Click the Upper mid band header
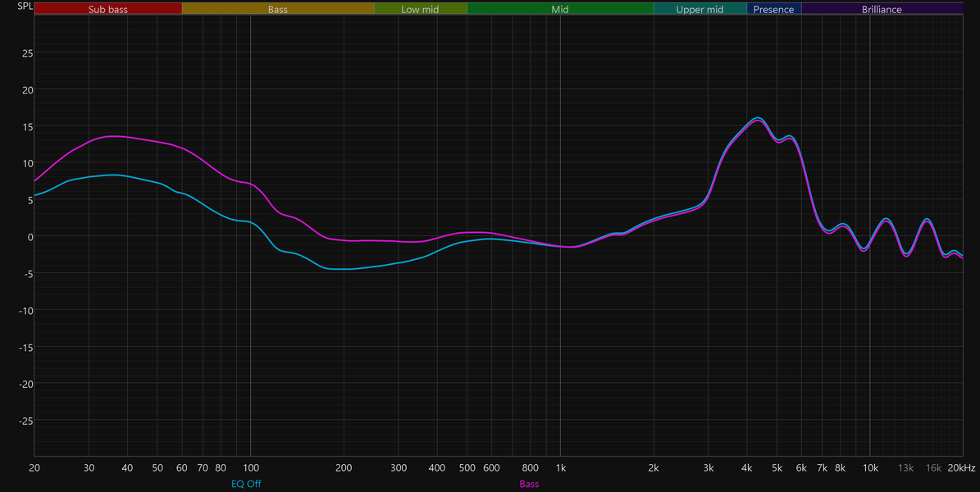The height and width of the screenshot is (492, 980). [x=700, y=9]
